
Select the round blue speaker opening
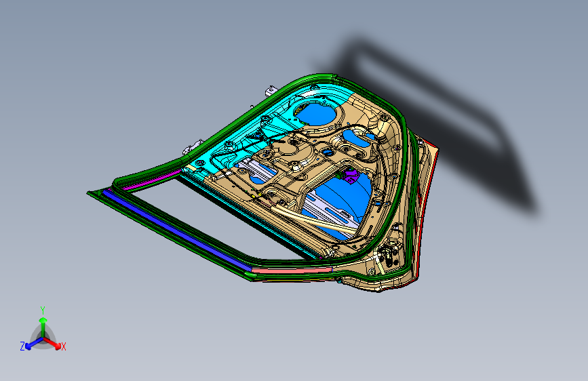(x=316, y=114)
